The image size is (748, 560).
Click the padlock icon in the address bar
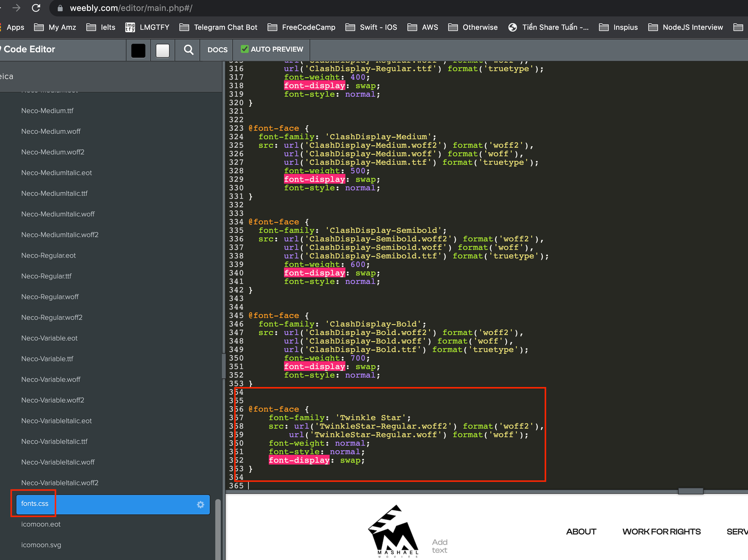[x=59, y=8]
